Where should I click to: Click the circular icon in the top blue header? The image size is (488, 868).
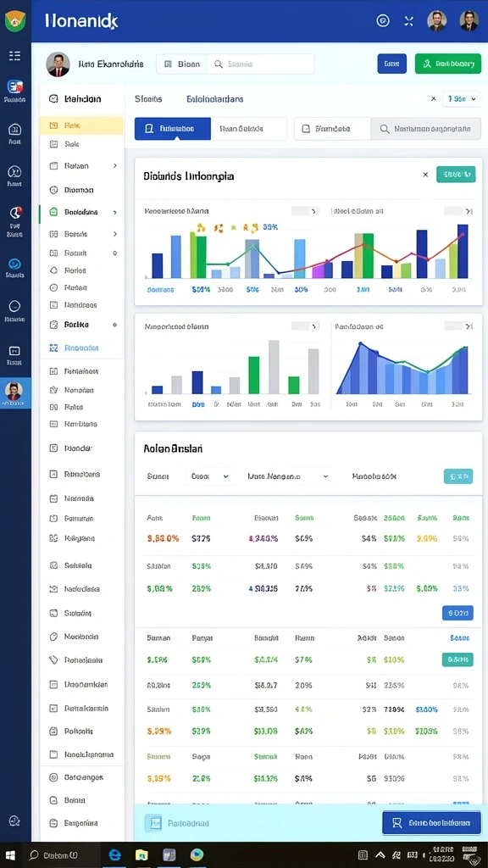[383, 21]
